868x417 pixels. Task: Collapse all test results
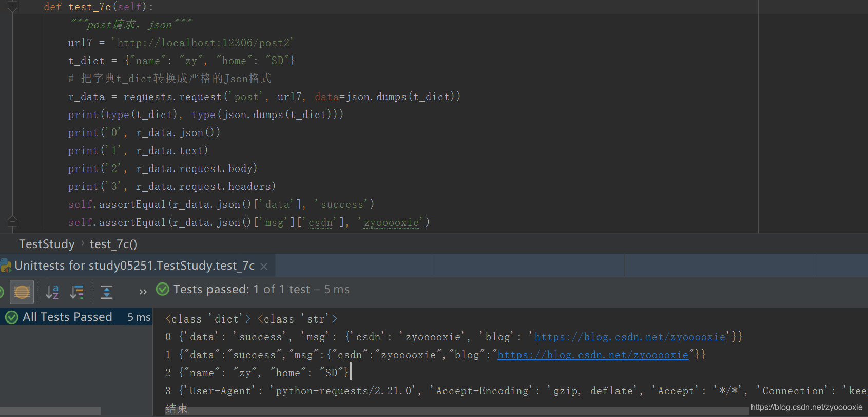[x=106, y=292]
